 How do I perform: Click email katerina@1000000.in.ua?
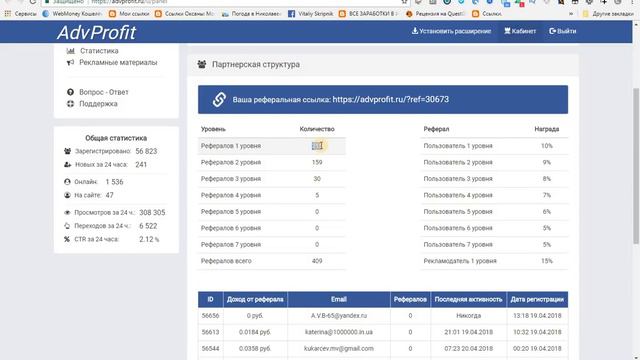point(339,332)
